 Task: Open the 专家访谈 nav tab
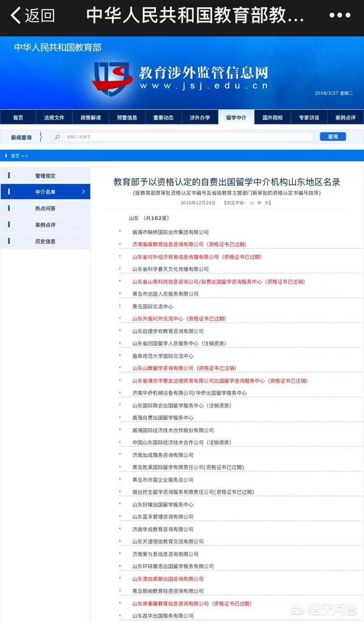pyautogui.click(x=309, y=117)
